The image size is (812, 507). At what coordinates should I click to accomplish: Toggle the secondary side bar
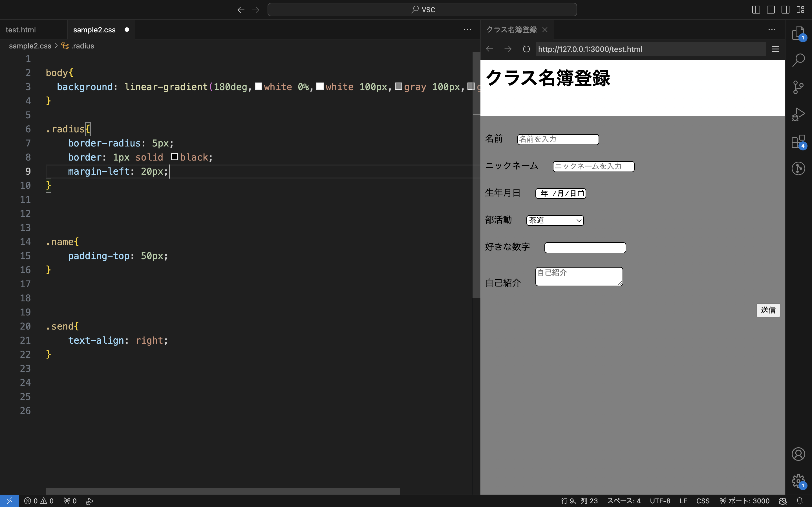point(785,9)
